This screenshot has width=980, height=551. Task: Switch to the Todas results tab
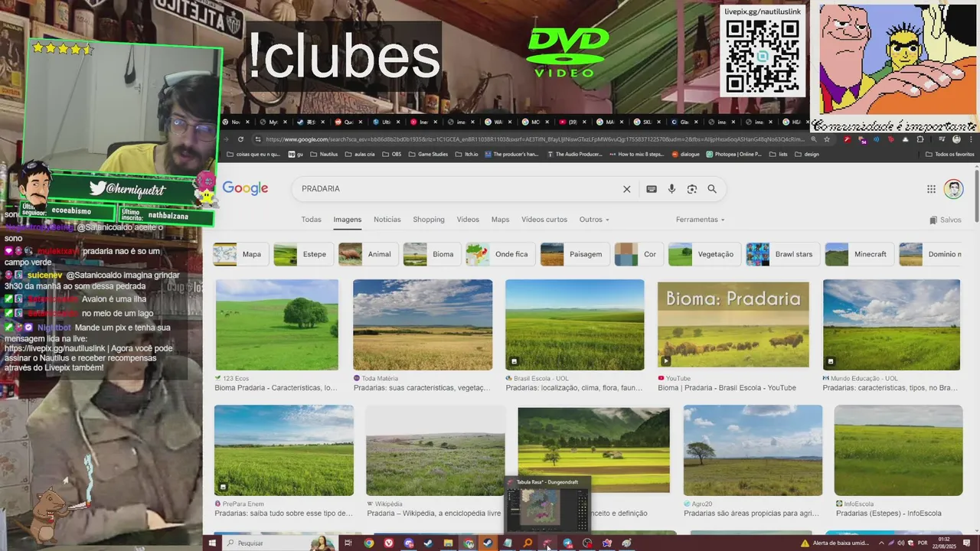point(312,220)
